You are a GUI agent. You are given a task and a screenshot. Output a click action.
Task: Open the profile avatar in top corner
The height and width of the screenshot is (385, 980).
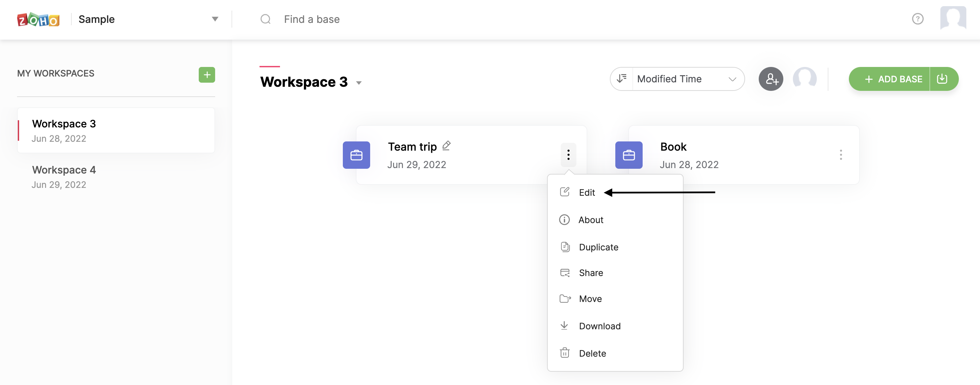click(953, 18)
